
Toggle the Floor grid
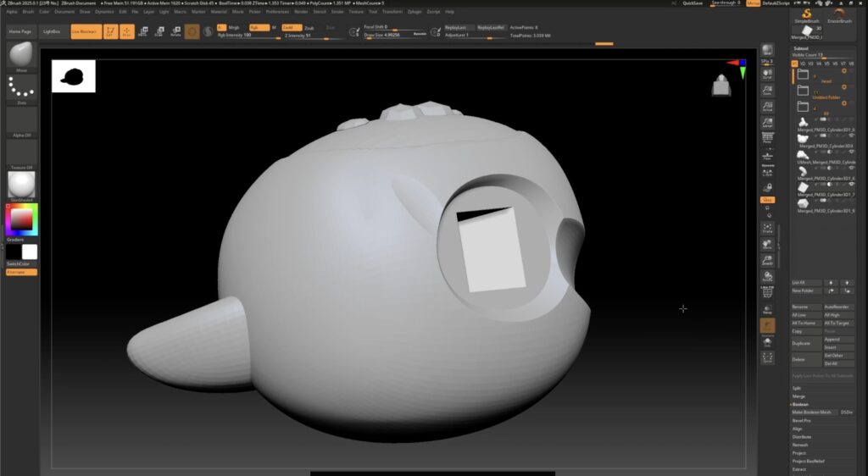[766, 155]
